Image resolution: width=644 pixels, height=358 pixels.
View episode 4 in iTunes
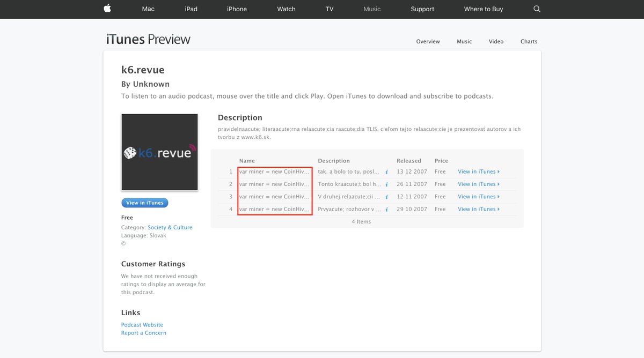coord(478,209)
